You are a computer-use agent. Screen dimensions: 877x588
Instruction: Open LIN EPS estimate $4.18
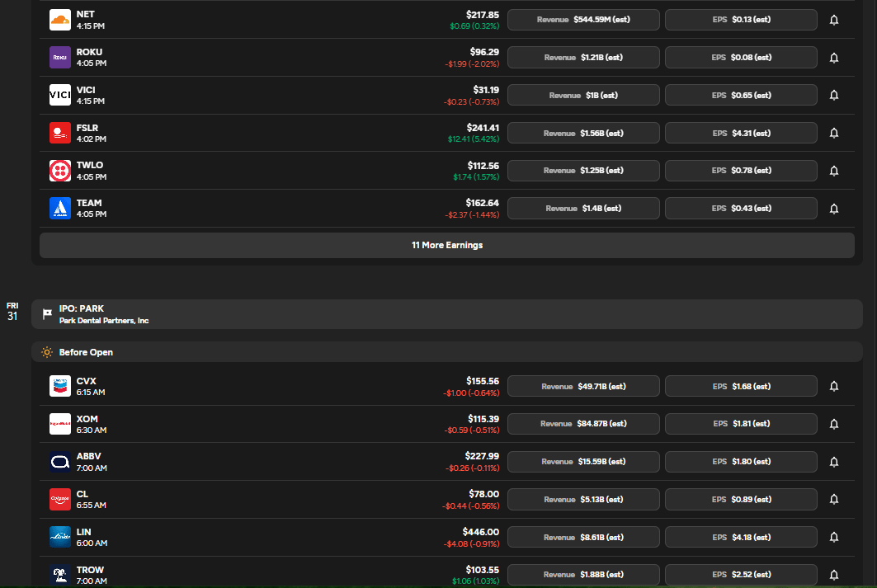tap(741, 537)
